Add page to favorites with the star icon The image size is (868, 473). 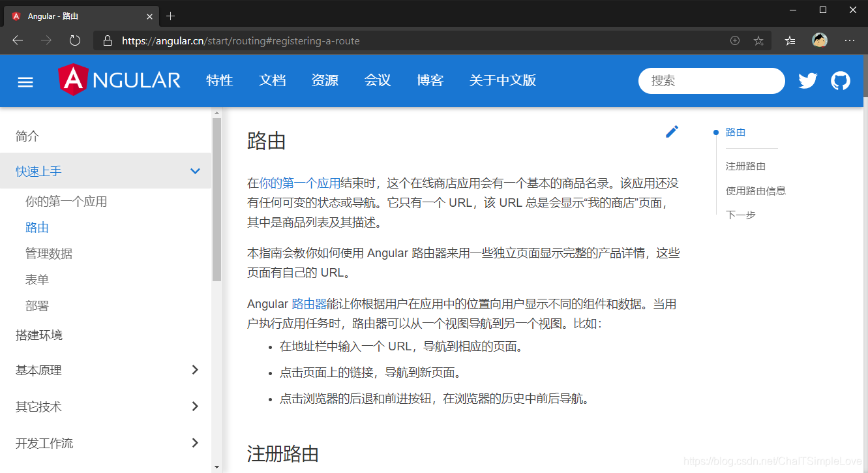point(758,40)
